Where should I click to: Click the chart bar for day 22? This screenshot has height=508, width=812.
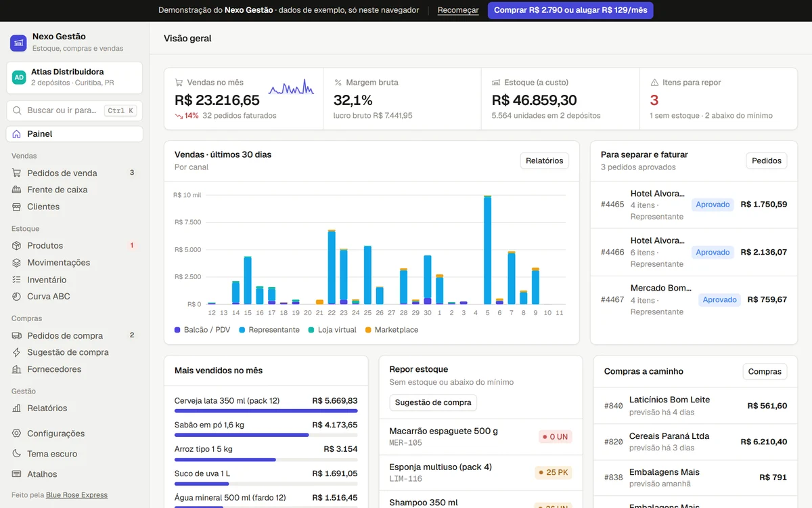click(332, 267)
